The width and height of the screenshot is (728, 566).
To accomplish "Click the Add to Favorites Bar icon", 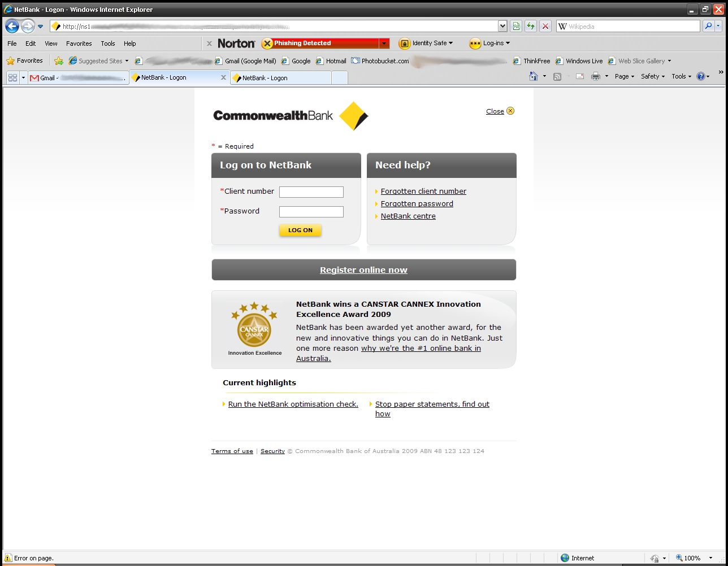I will click(x=59, y=61).
